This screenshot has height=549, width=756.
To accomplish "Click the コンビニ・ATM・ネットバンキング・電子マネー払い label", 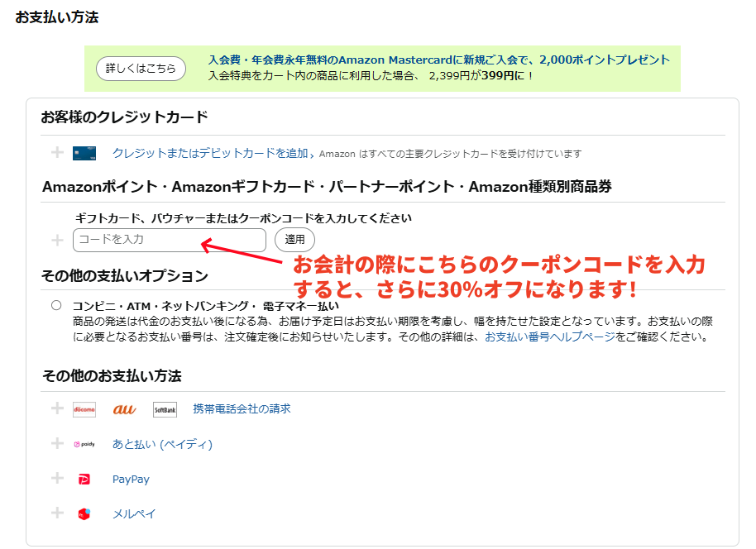I will tap(206, 306).
